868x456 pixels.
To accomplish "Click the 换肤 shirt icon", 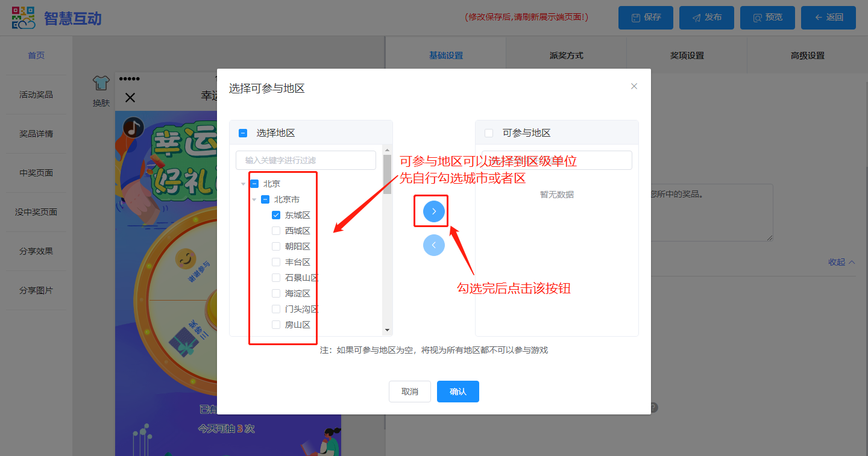I will click(101, 83).
